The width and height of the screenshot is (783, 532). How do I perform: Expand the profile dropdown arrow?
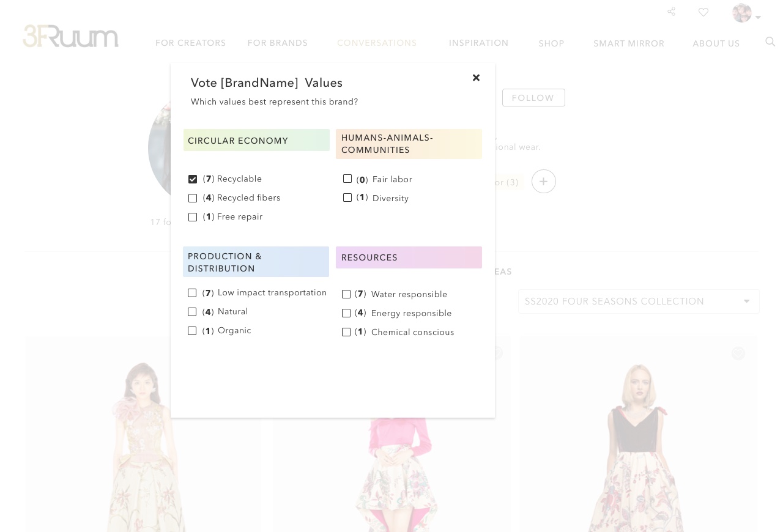tap(758, 17)
